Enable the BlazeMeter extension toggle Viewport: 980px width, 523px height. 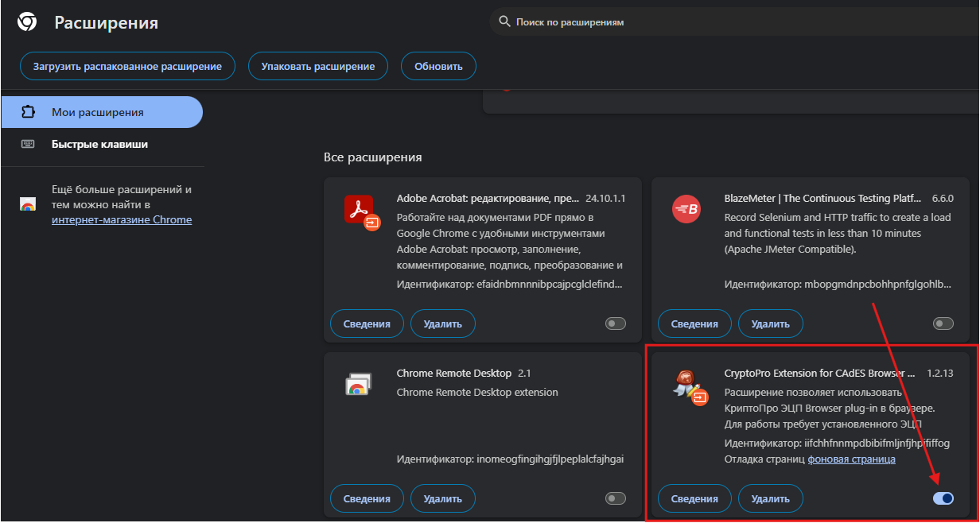click(943, 323)
